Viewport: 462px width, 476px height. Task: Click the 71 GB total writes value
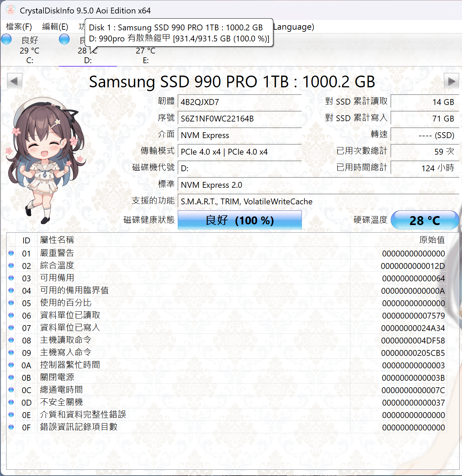(425, 119)
